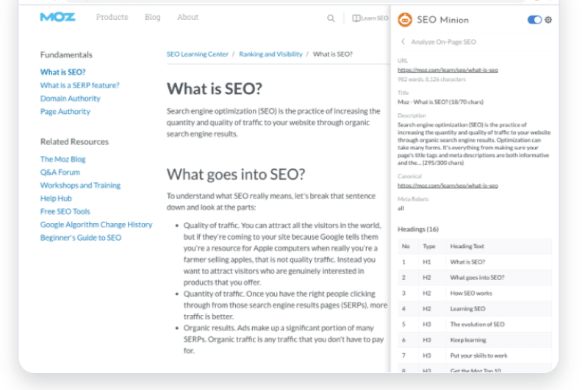Screen dimensions: 588x390
Task: Open the Blog menu item
Action: pyautogui.click(x=153, y=17)
